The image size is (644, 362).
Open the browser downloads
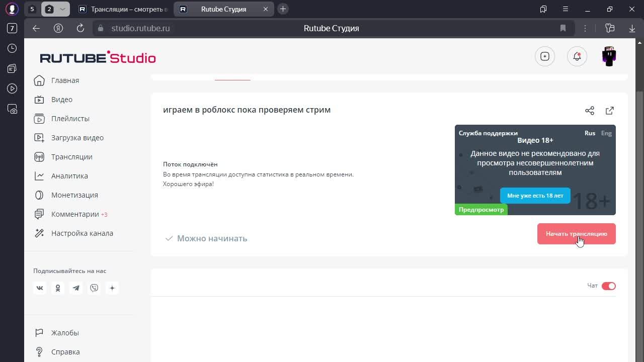pos(632,28)
